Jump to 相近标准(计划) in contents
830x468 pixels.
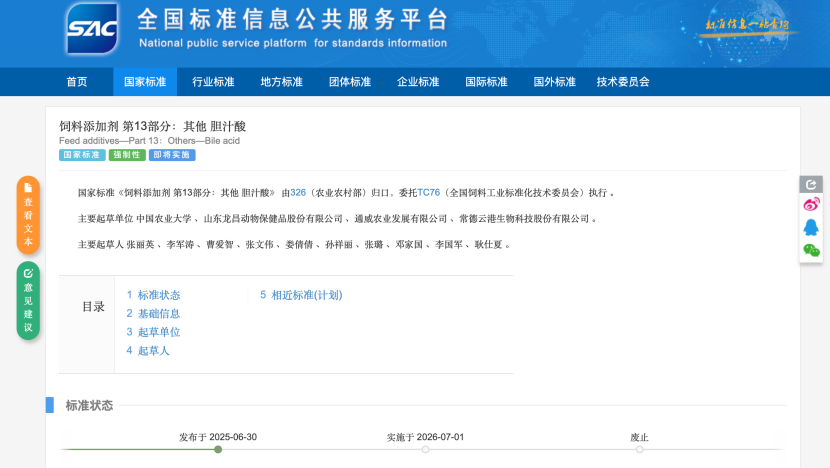[301, 295]
